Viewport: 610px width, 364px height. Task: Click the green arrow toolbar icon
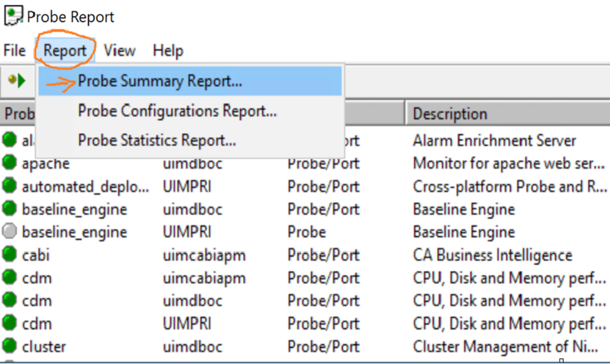(x=17, y=81)
